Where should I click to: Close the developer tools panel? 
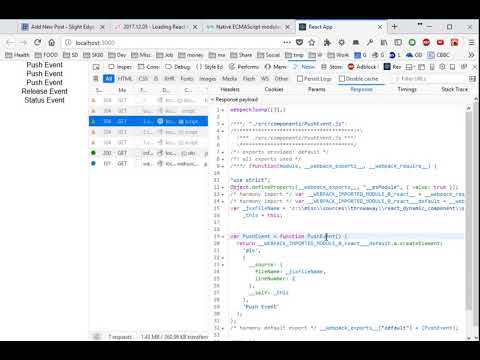tap(475, 67)
